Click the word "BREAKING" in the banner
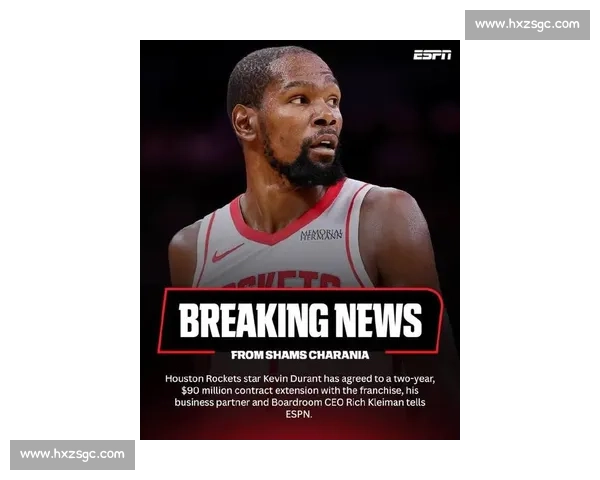This screenshot has height=480, width=600. (248, 321)
